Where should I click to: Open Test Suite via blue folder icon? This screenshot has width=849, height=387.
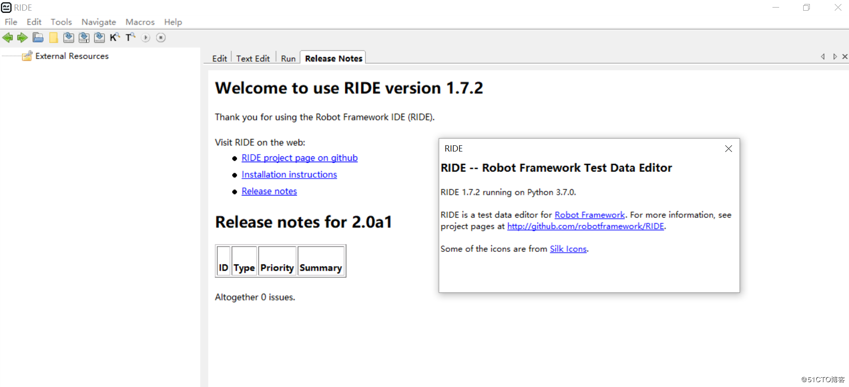click(x=38, y=37)
